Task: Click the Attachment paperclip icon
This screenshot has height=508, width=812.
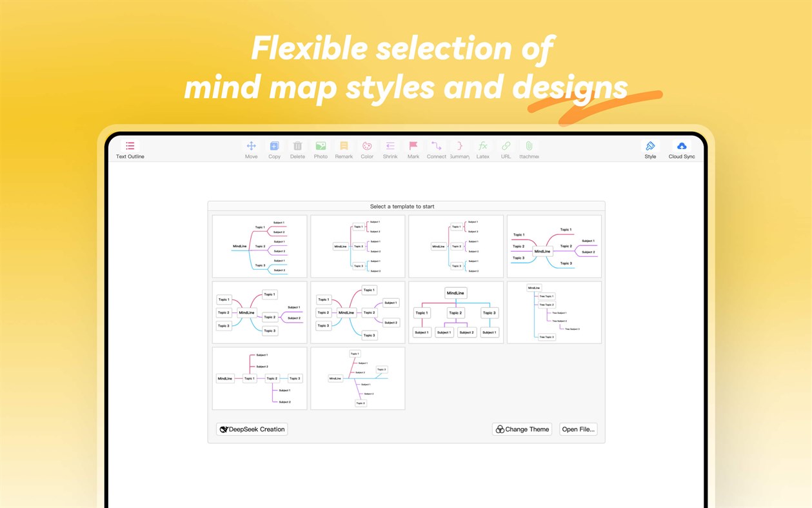Action: (x=529, y=146)
